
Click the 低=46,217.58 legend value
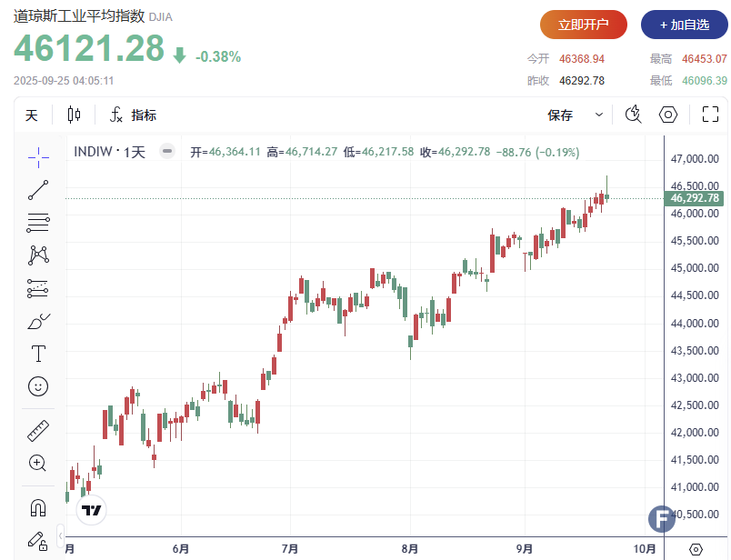378,152
